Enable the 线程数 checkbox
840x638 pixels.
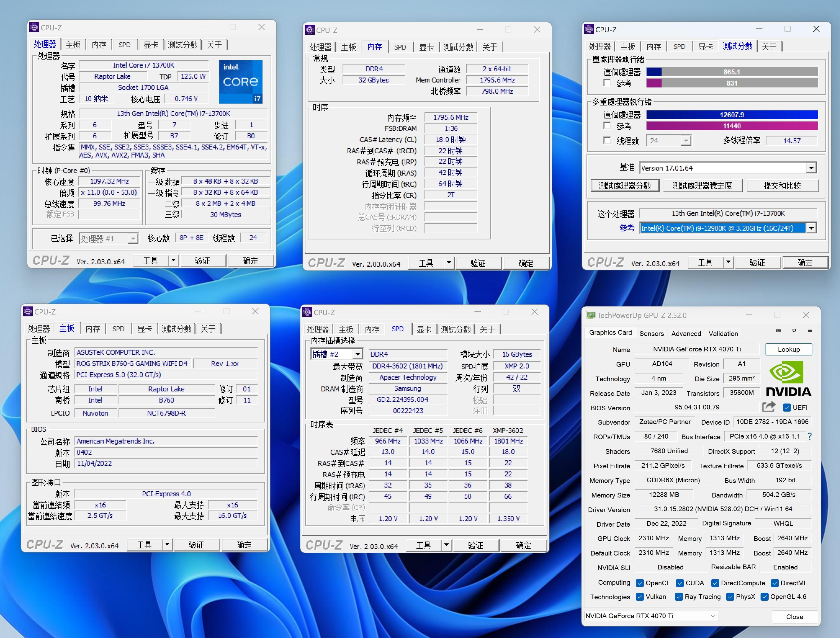(x=607, y=141)
